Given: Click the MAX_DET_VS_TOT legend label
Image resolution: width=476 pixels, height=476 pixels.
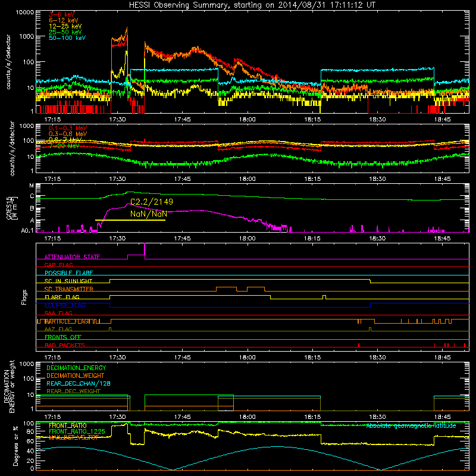Looking at the screenshot, I should (74, 437).
